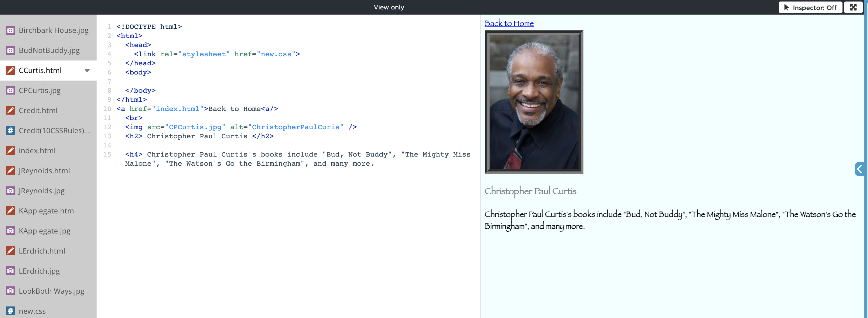Screen dimensions: 868x318
Task: Click the Christopher Paul Curtis photo
Action: click(x=534, y=102)
